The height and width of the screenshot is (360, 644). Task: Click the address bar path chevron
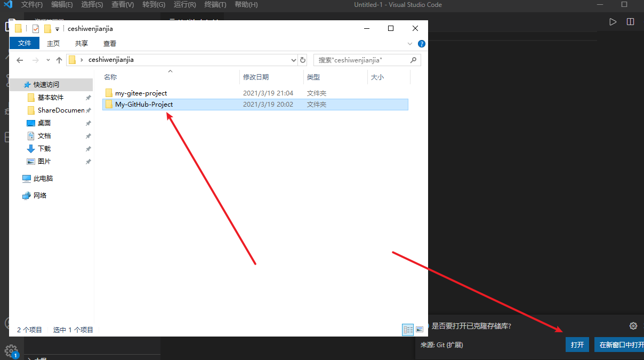click(82, 60)
